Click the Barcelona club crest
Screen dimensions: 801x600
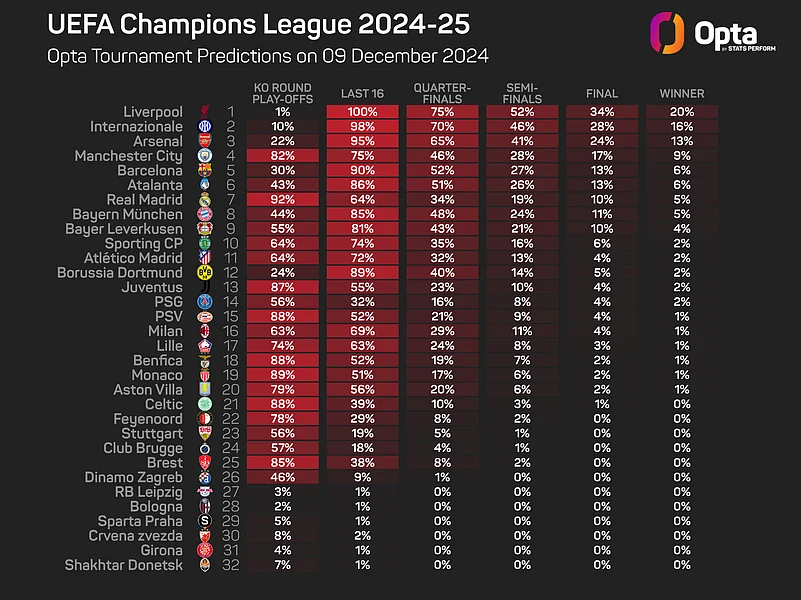click(205, 171)
